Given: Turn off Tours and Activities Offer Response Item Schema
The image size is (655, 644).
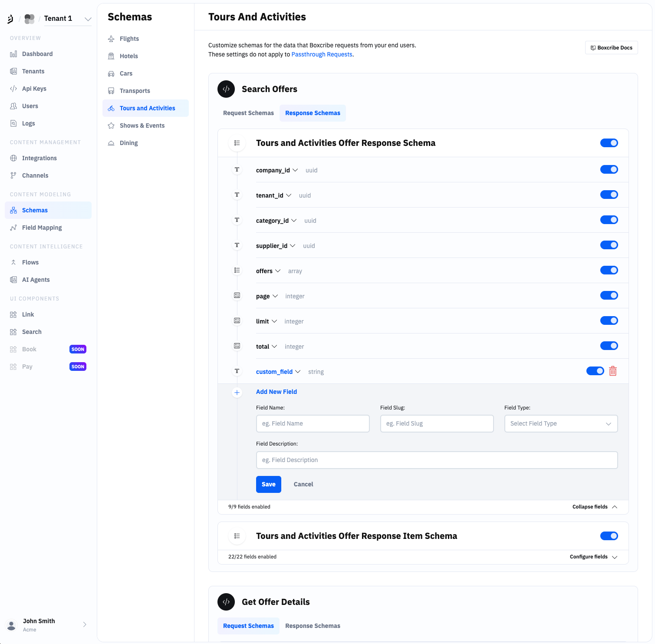Looking at the screenshot, I should pos(609,536).
